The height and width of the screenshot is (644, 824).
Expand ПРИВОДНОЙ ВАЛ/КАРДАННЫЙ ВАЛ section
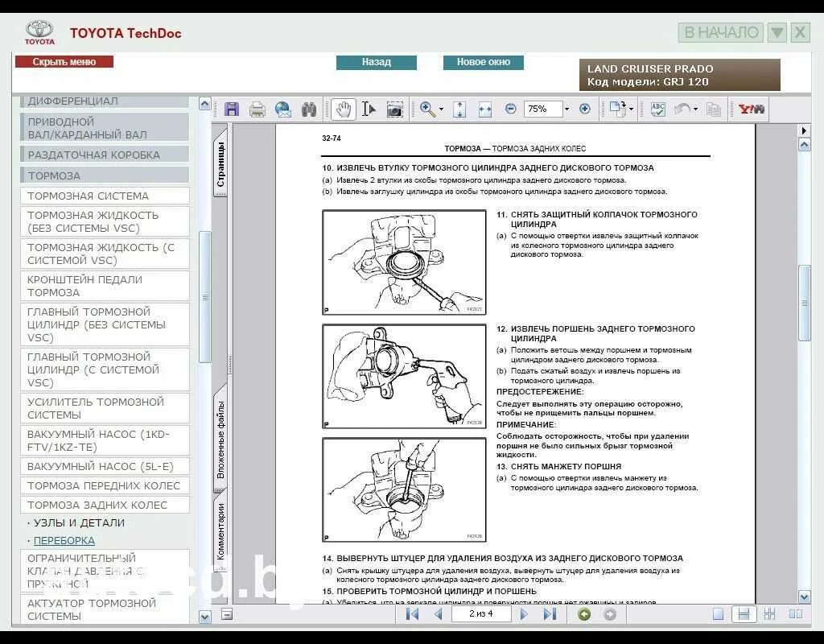(105, 128)
